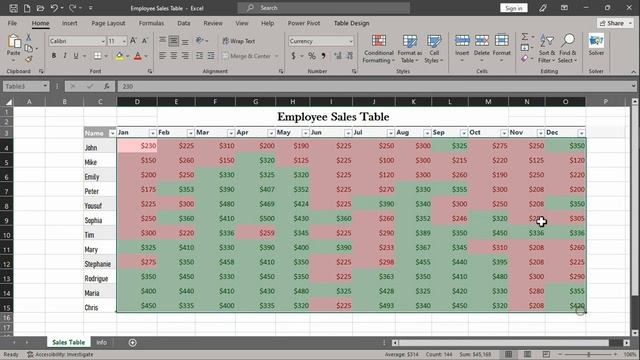Open Sort & Filter menu

point(547,49)
